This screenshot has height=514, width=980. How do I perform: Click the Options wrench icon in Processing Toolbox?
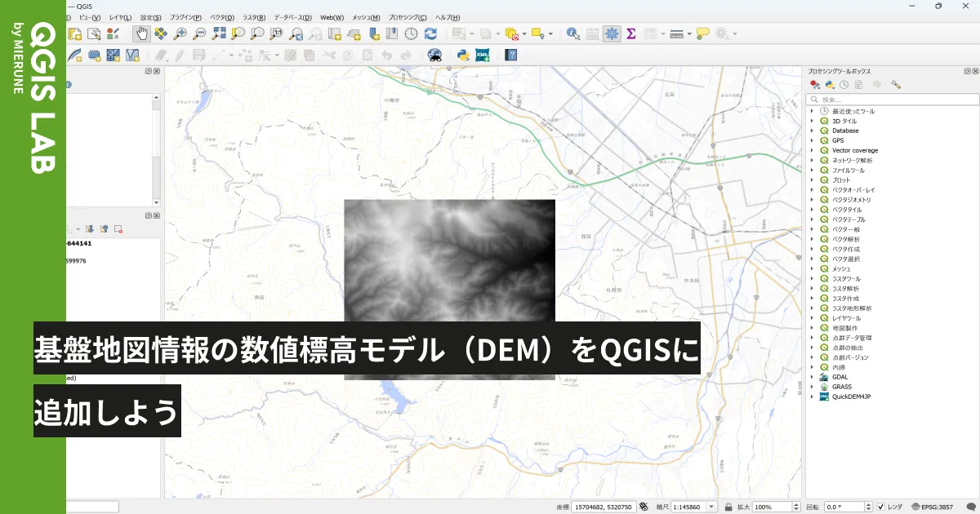click(895, 84)
